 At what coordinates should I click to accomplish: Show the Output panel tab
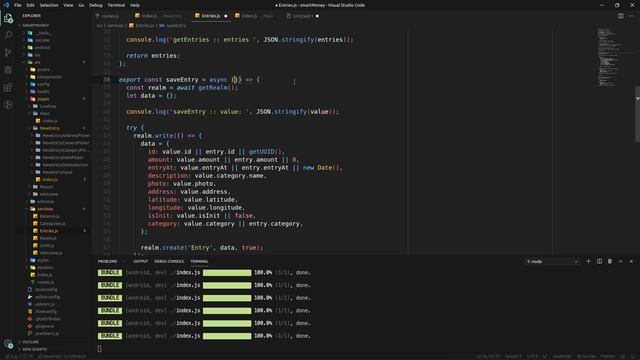tap(140, 261)
